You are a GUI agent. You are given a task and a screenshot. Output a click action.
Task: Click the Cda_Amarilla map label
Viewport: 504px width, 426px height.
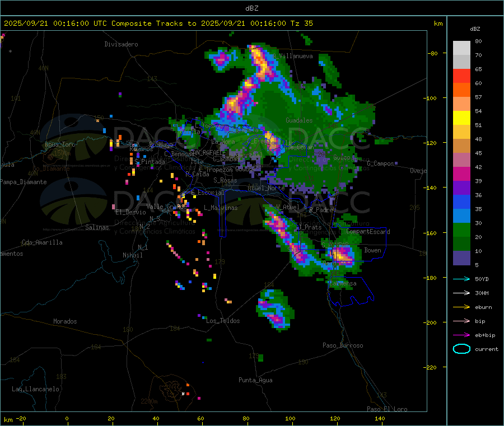pyautogui.click(x=42, y=242)
